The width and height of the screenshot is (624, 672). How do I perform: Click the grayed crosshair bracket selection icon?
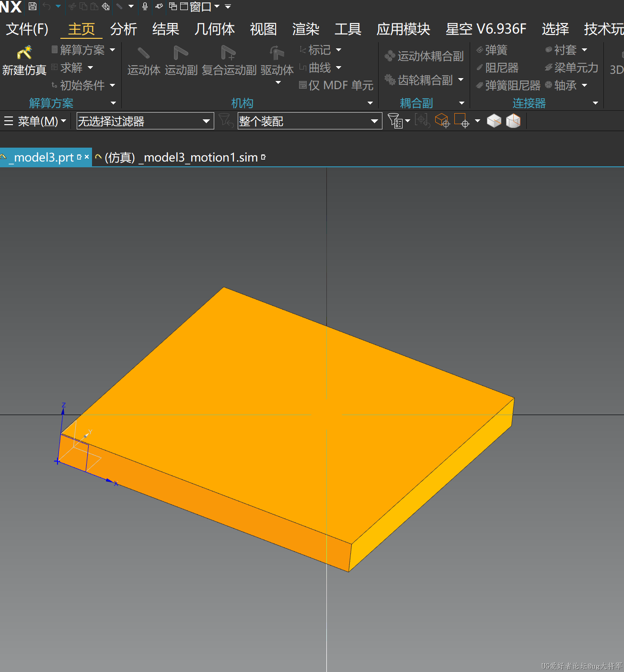[x=422, y=121]
